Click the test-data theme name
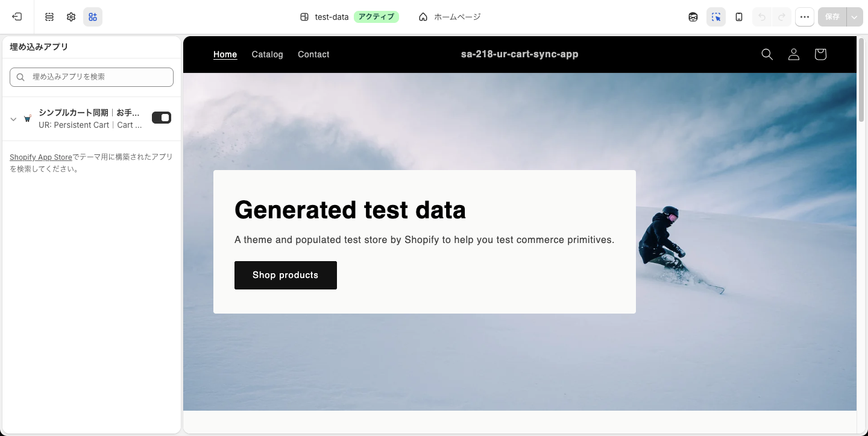868x436 pixels. pyautogui.click(x=332, y=17)
